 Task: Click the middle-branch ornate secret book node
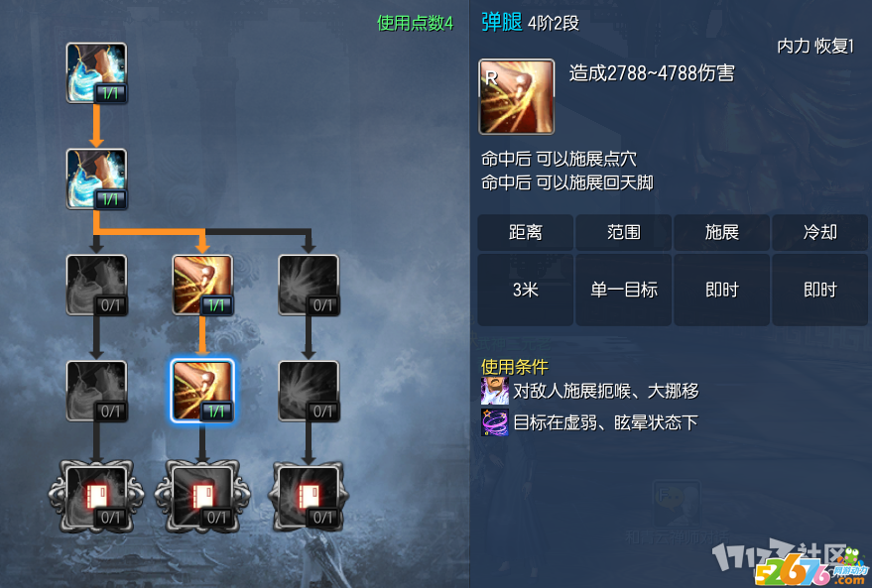[202, 497]
